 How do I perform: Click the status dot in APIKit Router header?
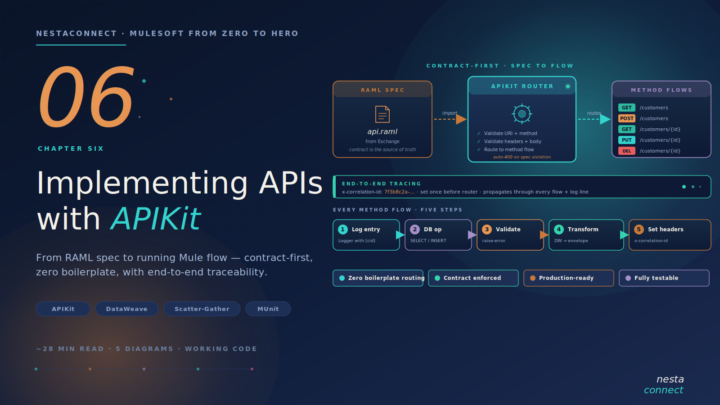[568, 86]
